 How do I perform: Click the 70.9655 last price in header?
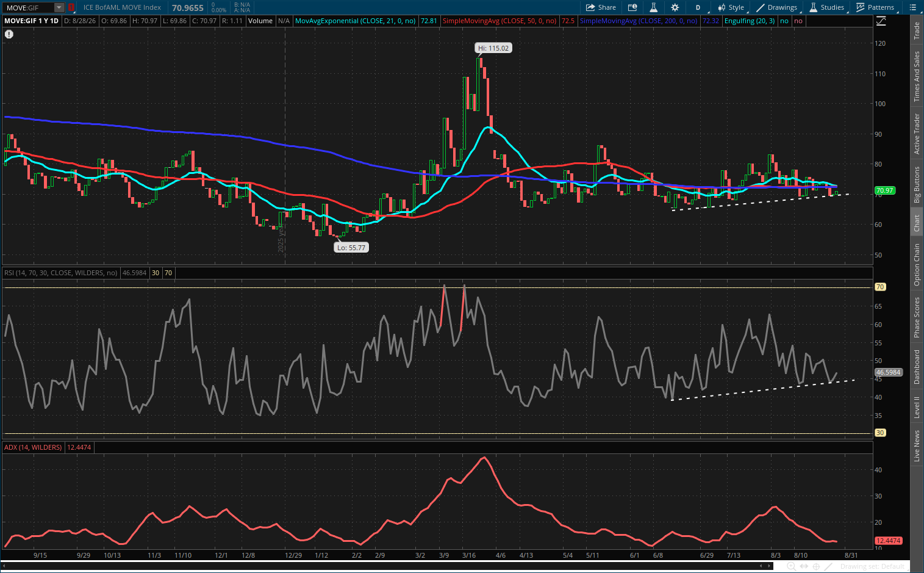click(188, 7)
